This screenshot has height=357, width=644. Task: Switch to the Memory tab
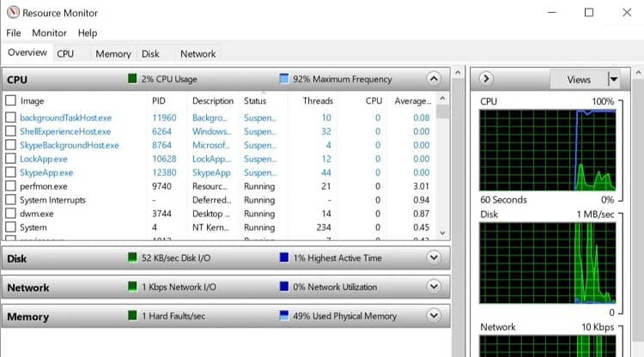click(x=113, y=54)
